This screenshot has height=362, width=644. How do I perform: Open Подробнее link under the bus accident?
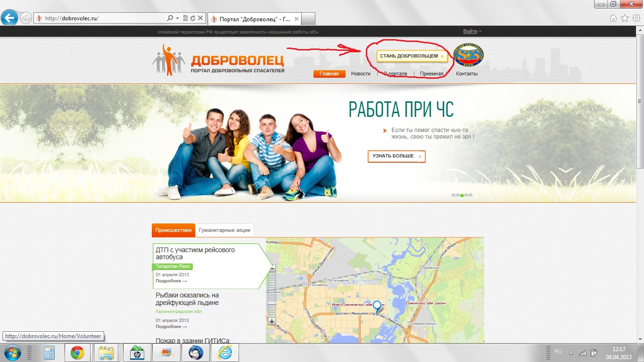(171, 281)
